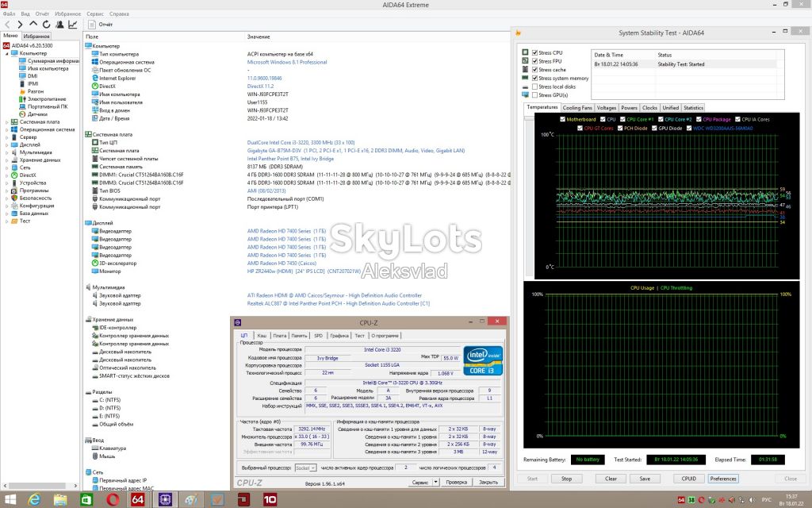The width and height of the screenshot is (812, 508).
Task: Go up one level with the Up arrow
Action: click(x=33, y=24)
